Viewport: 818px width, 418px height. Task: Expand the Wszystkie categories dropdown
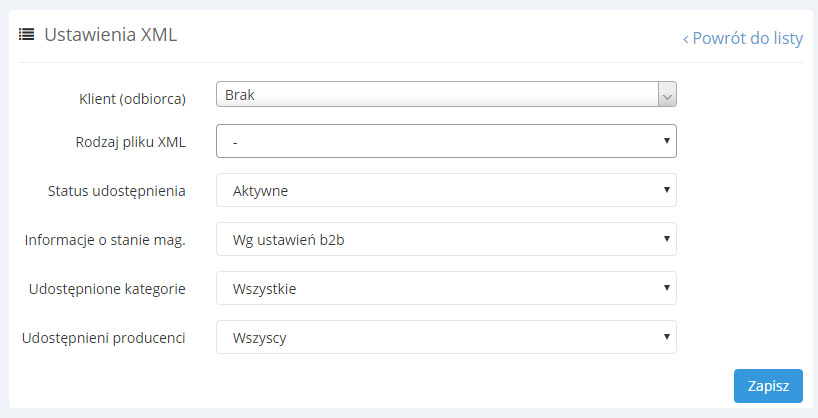[x=446, y=288]
